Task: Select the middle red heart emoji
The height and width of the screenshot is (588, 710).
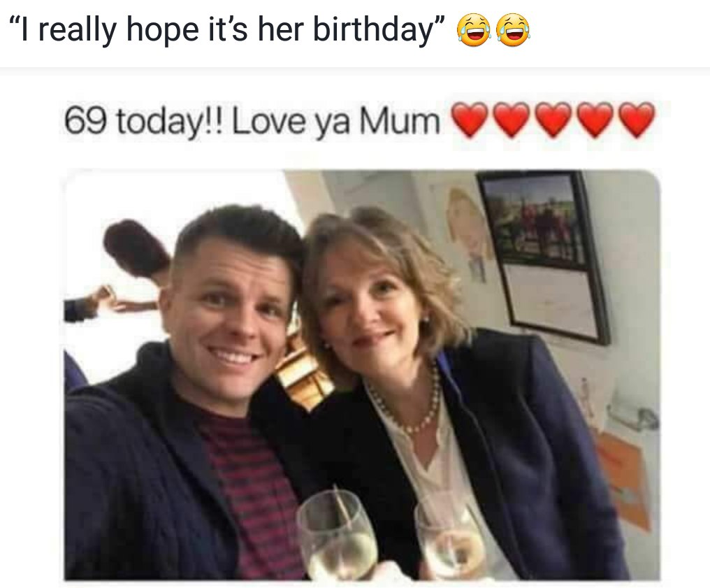Action: click(x=553, y=120)
